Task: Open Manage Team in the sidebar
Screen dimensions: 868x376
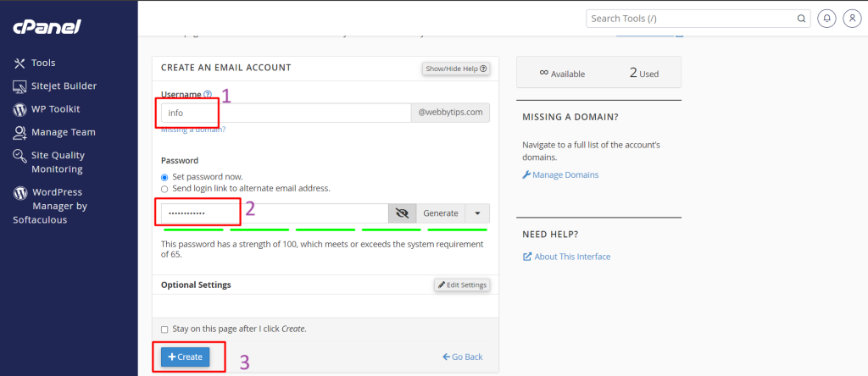Action: pos(63,132)
